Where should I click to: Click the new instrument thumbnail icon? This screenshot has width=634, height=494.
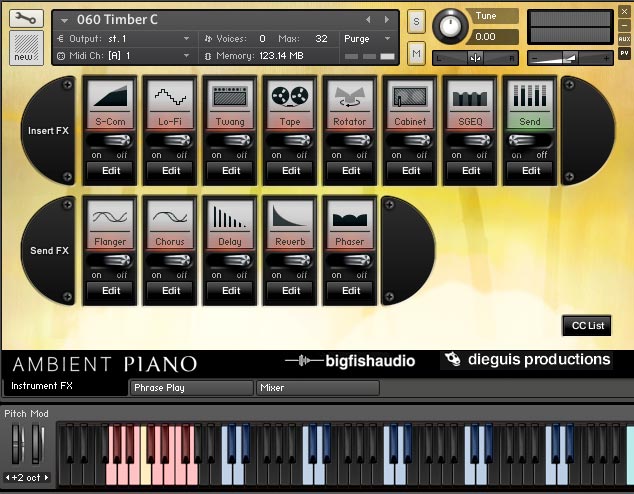[x=26, y=48]
